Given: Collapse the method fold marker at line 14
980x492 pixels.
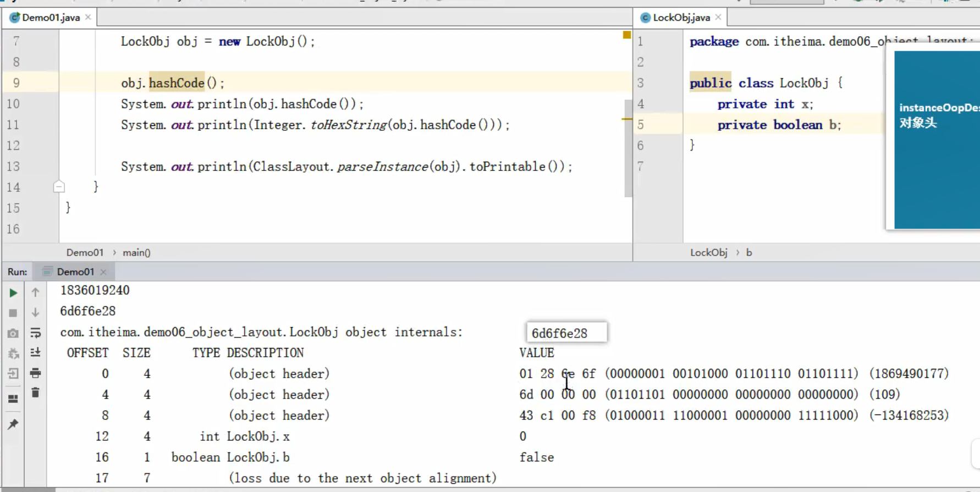Looking at the screenshot, I should 59,187.
